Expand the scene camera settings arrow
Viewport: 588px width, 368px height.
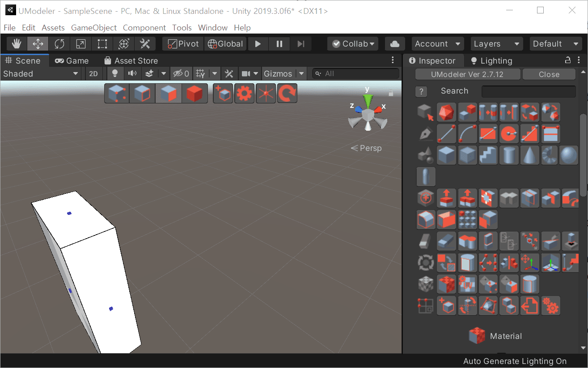pos(256,74)
